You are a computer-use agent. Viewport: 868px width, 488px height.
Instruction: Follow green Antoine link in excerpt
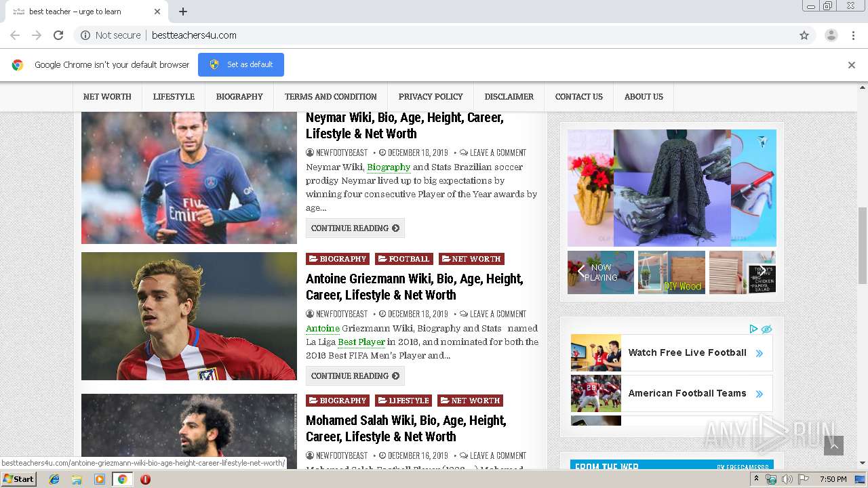[323, 329]
